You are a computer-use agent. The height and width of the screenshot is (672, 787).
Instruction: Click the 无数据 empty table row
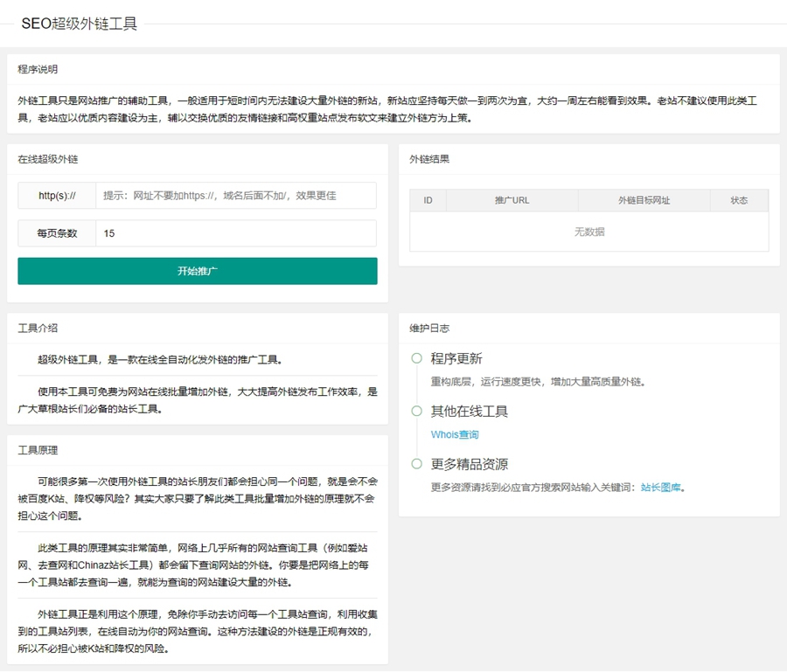click(589, 232)
